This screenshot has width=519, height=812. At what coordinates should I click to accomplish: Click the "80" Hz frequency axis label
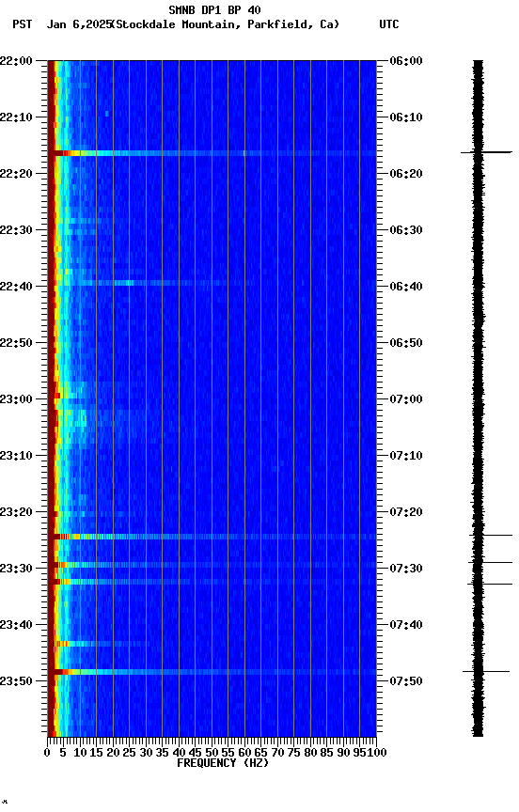310,753
